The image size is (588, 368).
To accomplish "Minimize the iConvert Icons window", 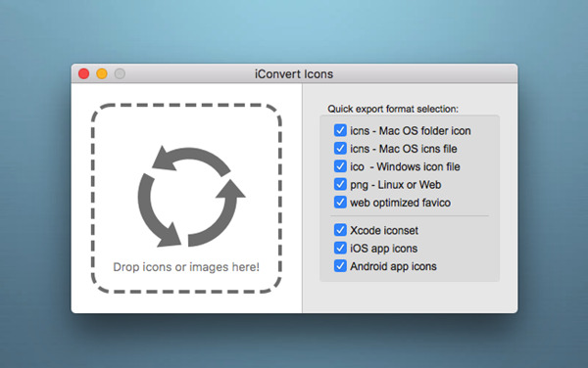I will pyautogui.click(x=102, y=73).
